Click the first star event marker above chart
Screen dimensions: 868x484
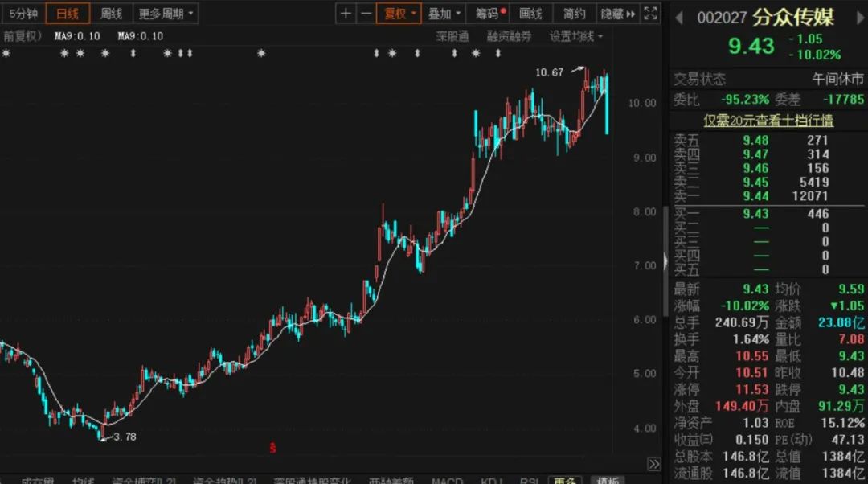pos(6,54)
